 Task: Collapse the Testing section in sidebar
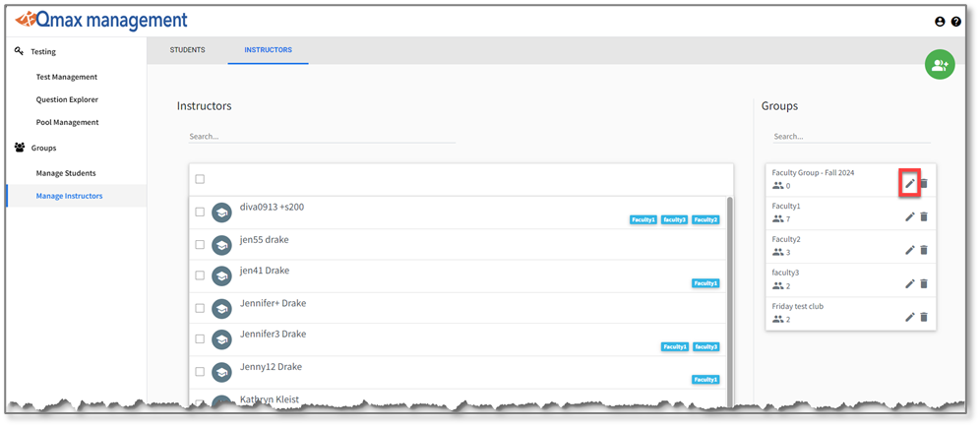coord(42,51)
